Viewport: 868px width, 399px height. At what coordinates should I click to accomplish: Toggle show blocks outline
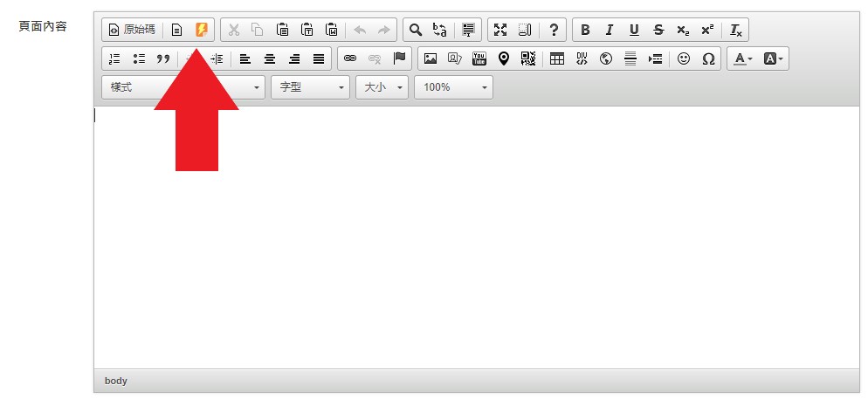click(x=525, y=30)
